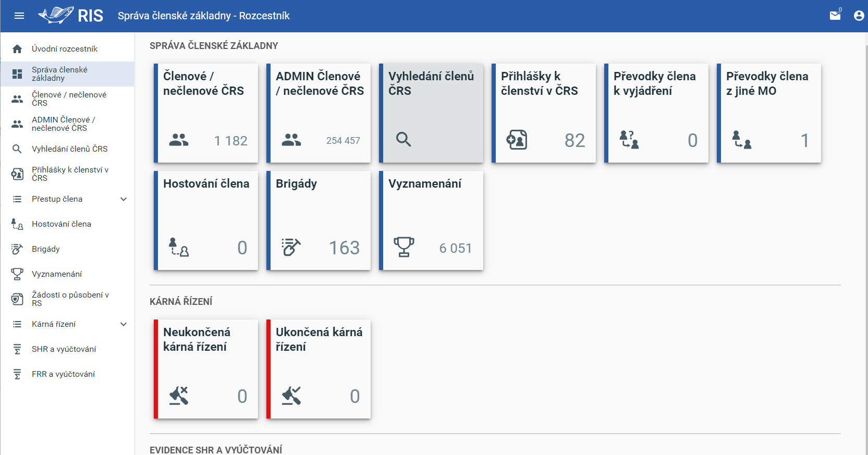
Task: Click the magnifier icon in Vyhledání členů tile
Action: [x=404, y=140]
